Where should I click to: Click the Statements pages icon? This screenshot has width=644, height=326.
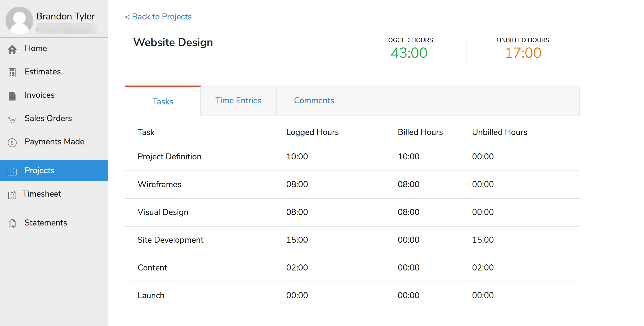click(x=12, y=223)
